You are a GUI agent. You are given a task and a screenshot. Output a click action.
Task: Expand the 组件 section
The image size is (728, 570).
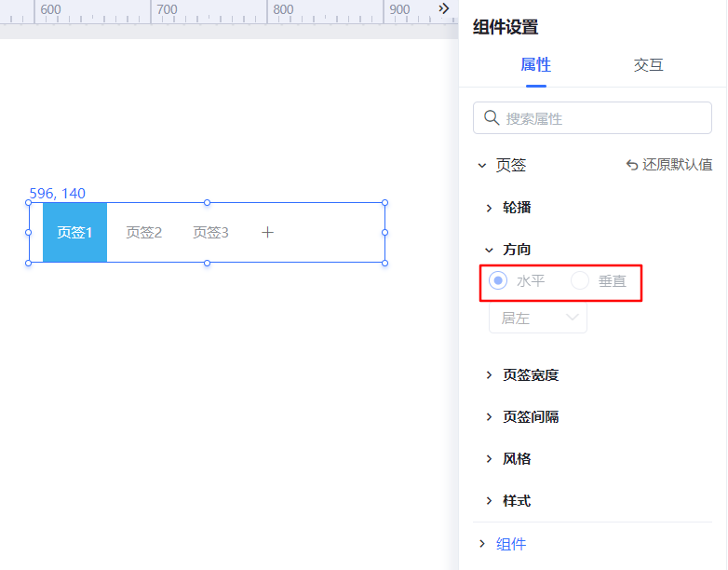(482, 544)
